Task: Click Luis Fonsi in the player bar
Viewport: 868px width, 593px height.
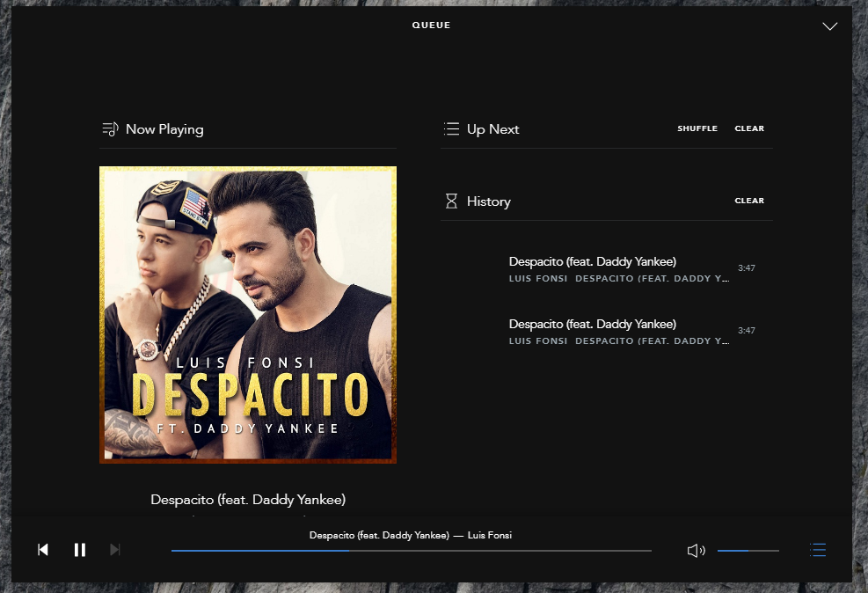Action: (489, 536)
